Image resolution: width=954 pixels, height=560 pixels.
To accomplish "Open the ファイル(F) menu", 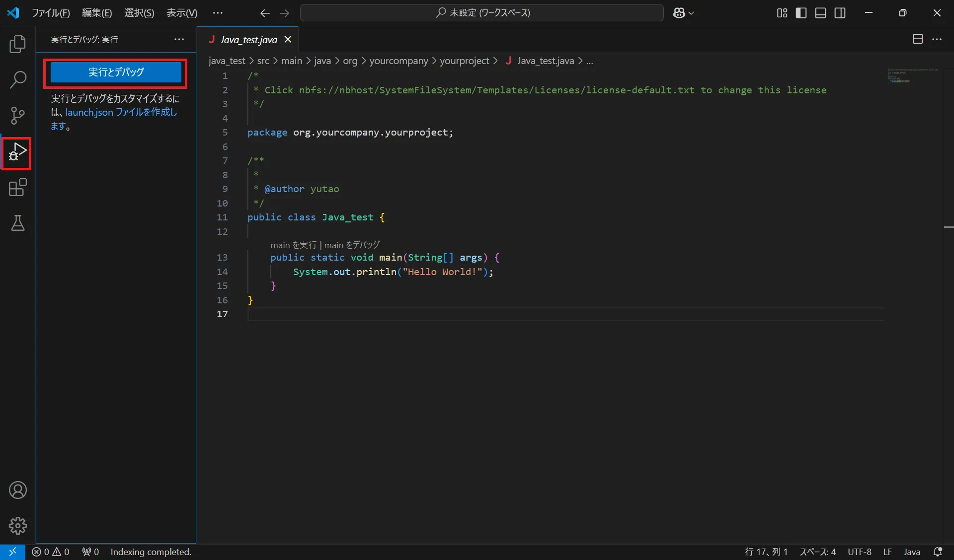I will coord(51,13).
